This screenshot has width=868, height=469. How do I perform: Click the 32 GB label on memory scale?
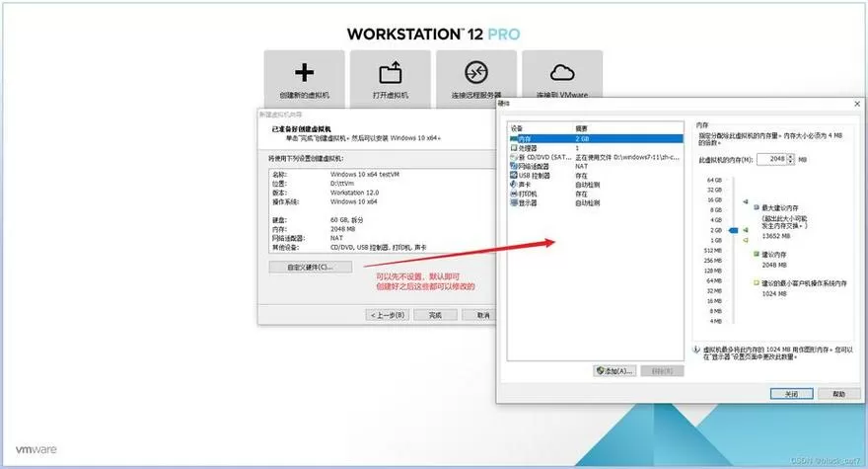pyautogui.click(x=714, y=191)
